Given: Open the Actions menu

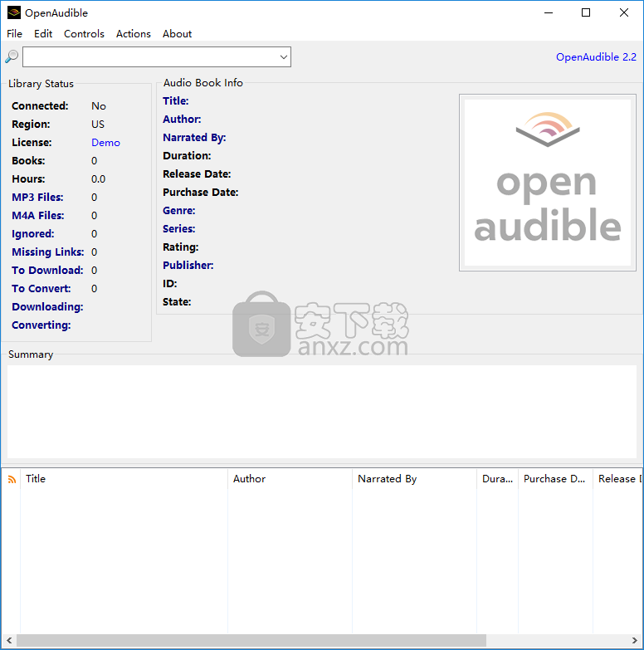Looking at the screenshot, I should click(134, 33).
